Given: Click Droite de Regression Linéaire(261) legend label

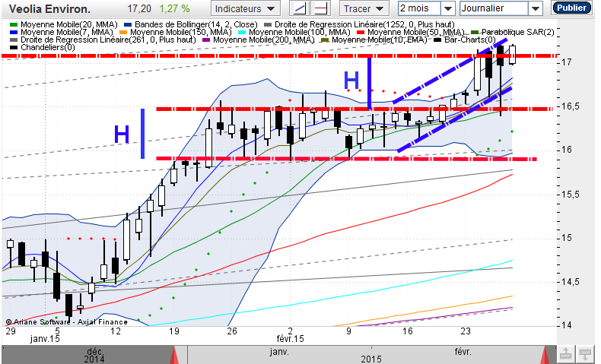Looking at the screenshot, I should tap(108, 40).
